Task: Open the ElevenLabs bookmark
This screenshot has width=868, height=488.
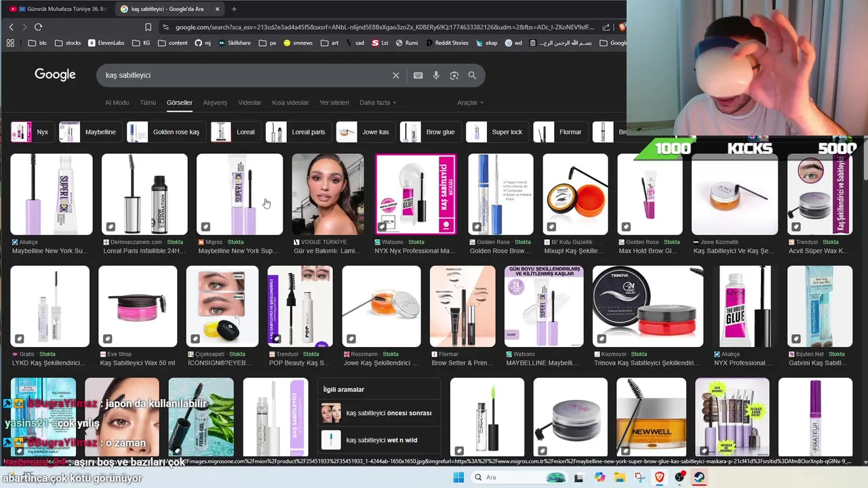Action: click(106, 43)
